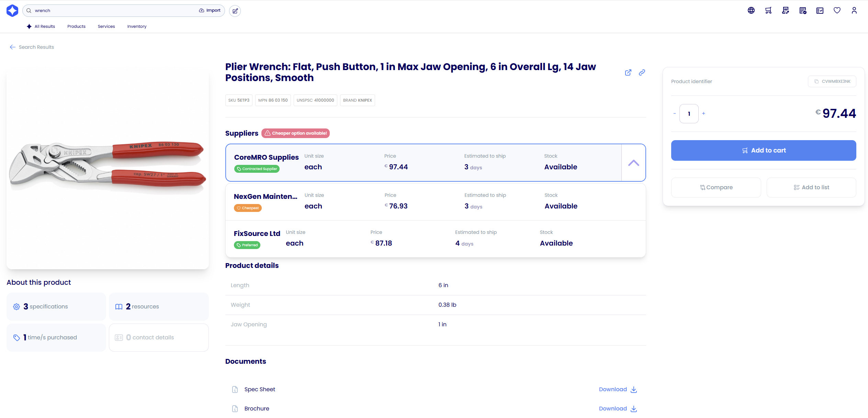Image resolution: width=868 pixels, height=418 pixels.
Task: Open the user account icon
Action: (x=854, y=11)
